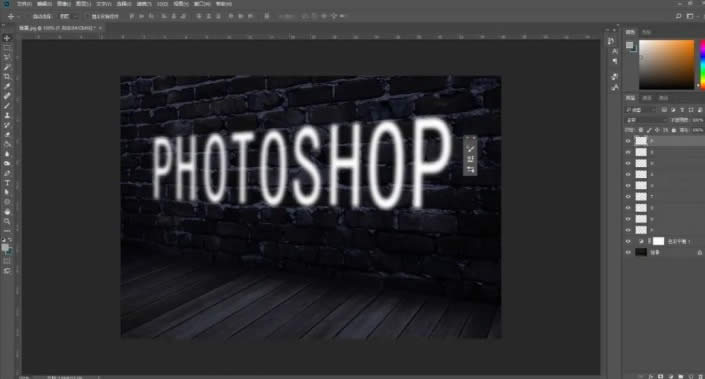The height and width of the screenshot is (379, 705).
Task: Open the layer blending mode dropdown
Action: (x=646, y=120)
